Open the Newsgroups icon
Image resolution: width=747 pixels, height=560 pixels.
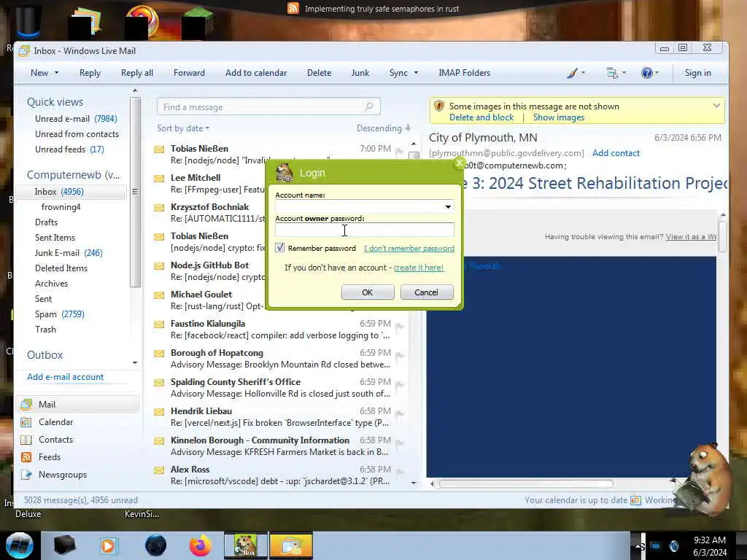26,475
